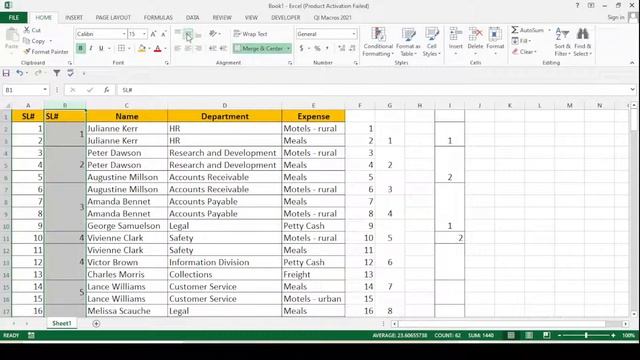
Task: Click the zoom slider handle
Action: click(586, 336)
